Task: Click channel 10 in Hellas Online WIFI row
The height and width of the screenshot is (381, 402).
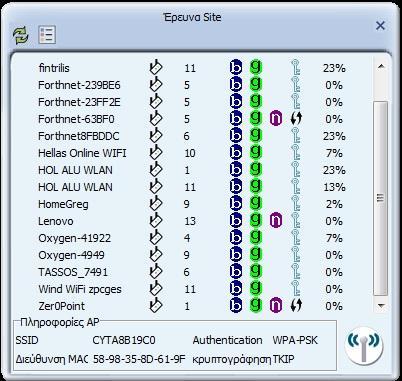Action: (190, 153)
